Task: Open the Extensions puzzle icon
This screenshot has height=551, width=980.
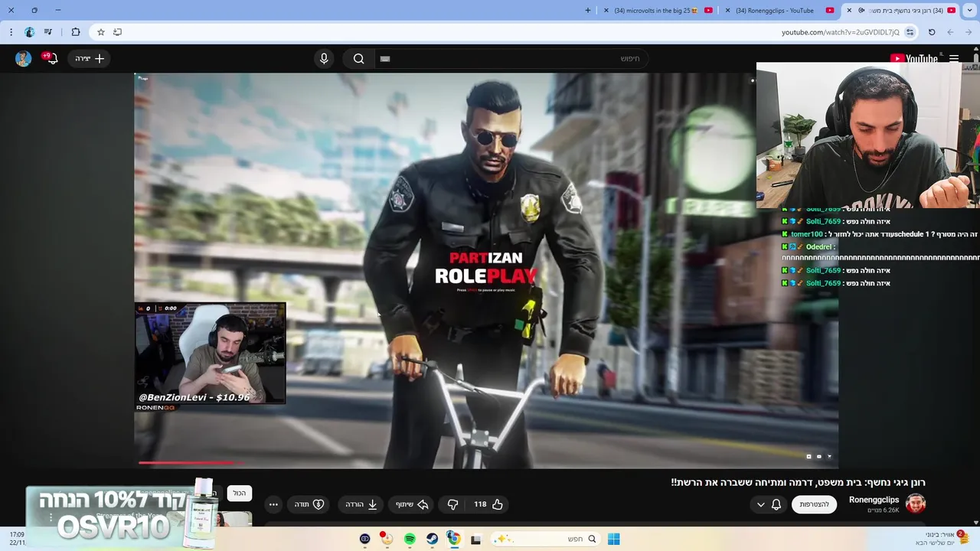Action: tap(75, 32)
